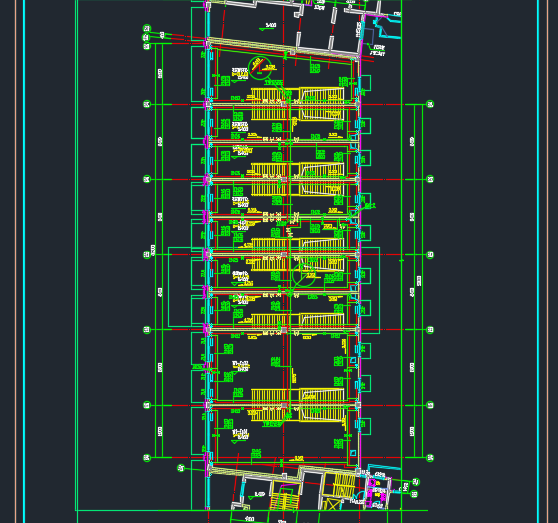558x523 pixels.
Task: Click the yellow striped stair block above the crossed box
Action: click(343, 485)
